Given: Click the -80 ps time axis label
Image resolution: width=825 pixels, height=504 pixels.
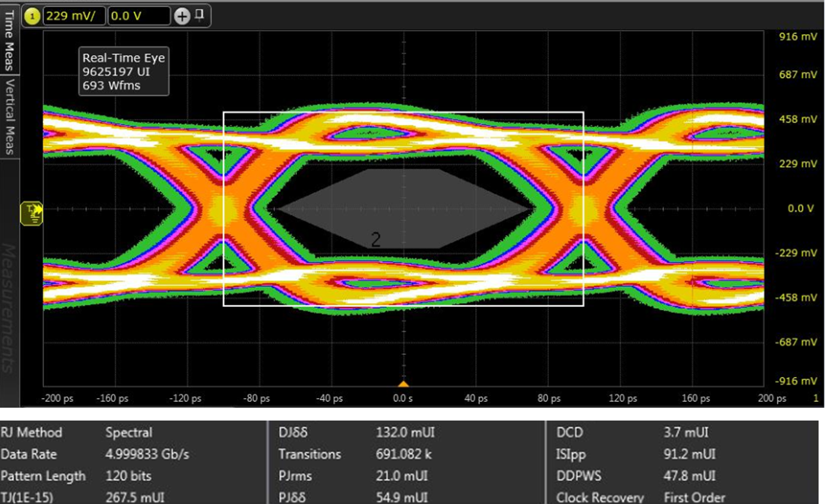Looking at the screenshot, I should click(256, 398).
